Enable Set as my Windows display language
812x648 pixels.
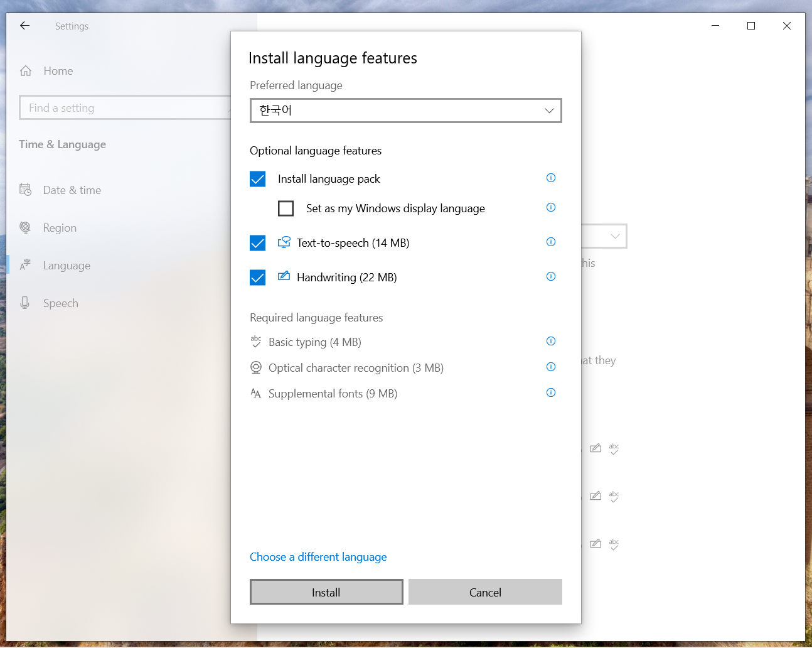click(286, 208)
